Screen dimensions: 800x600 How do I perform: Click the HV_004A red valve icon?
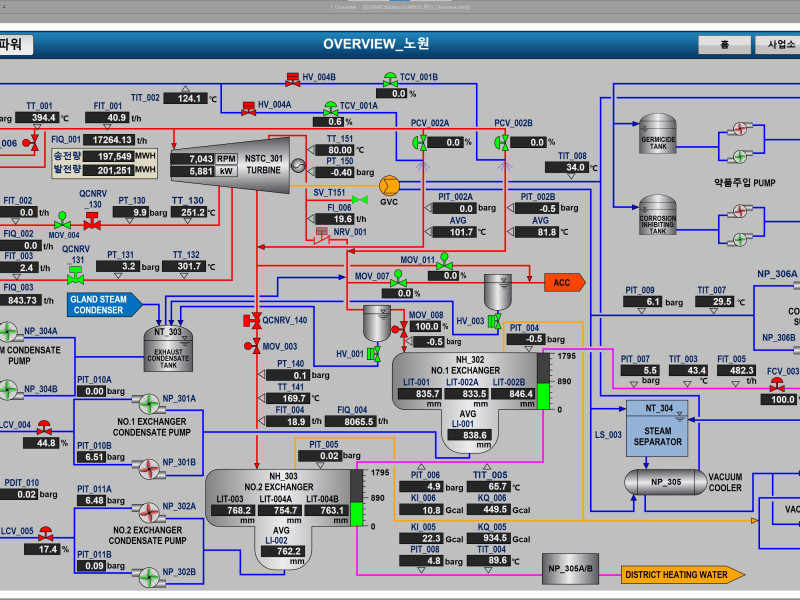click(248, 108)
